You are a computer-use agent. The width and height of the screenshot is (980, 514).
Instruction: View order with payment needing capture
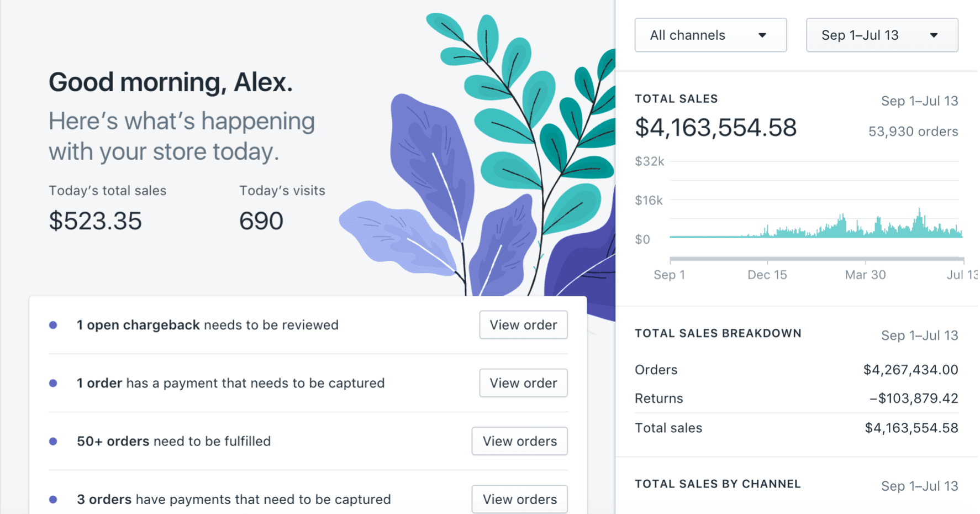[x=523, y=383]
